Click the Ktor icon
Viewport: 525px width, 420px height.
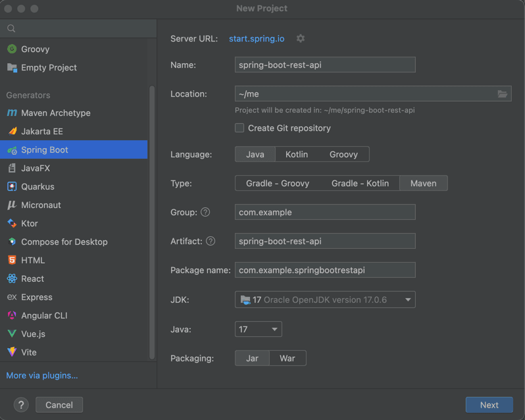(12, 223)
